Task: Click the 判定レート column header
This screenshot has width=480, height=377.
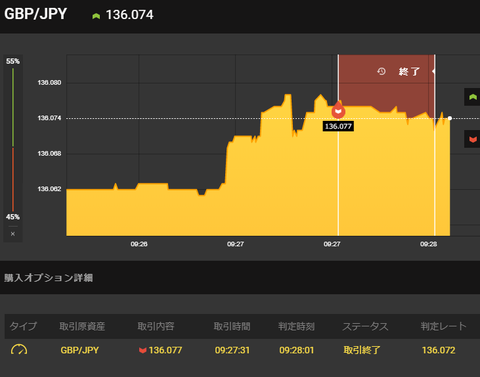Action: 443,326
